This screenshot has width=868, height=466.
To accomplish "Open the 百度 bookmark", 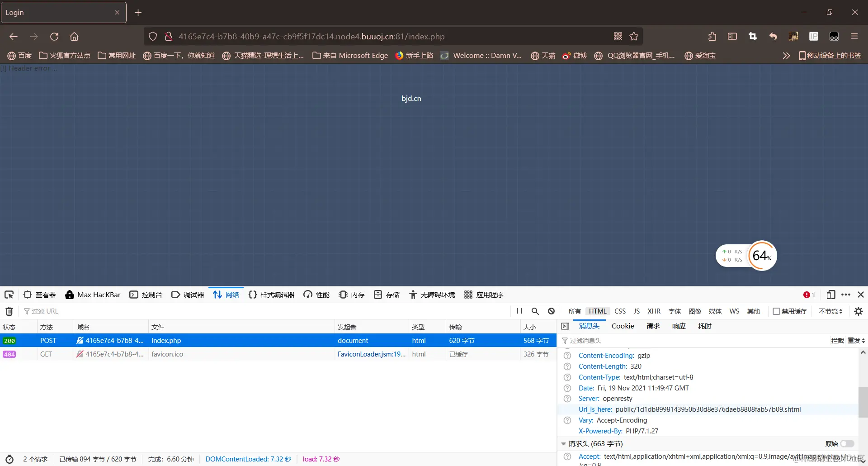I will (19, 56).
